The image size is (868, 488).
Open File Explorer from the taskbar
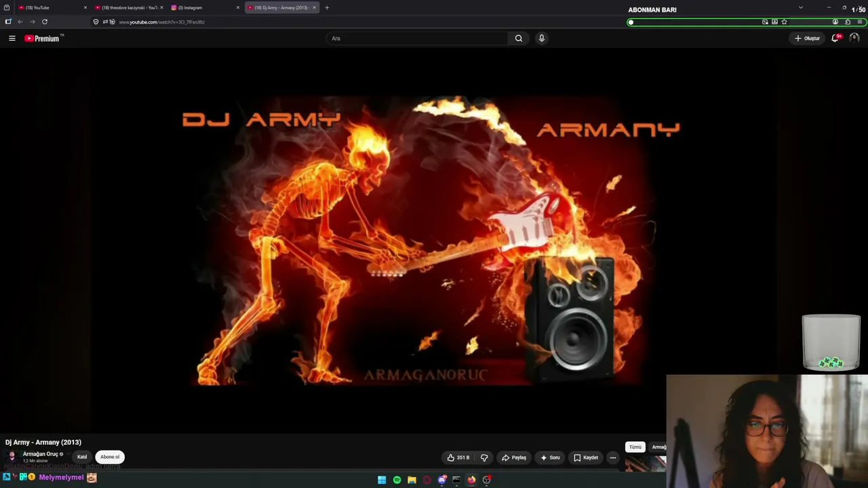point(412,480)
